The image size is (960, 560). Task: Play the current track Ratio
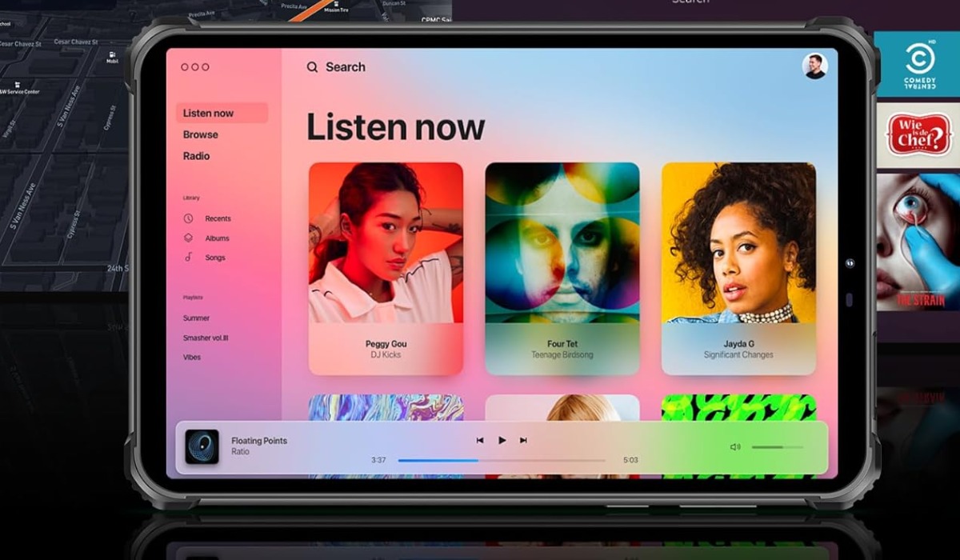[x=502, y=440]
